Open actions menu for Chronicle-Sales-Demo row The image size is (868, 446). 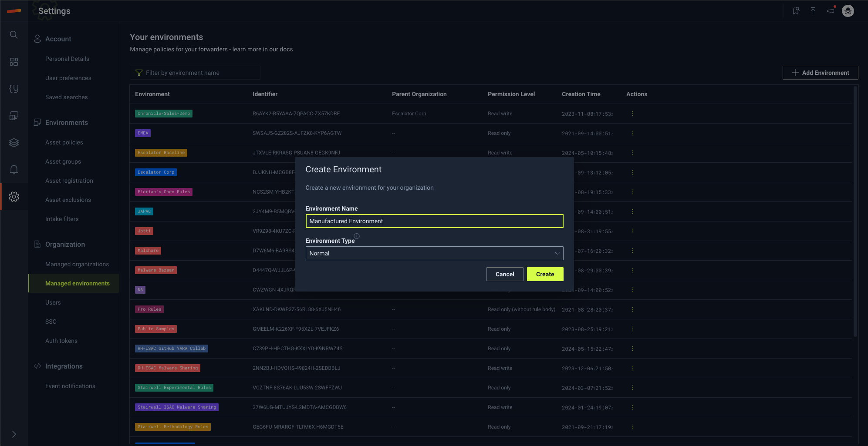tap(632, 114)
